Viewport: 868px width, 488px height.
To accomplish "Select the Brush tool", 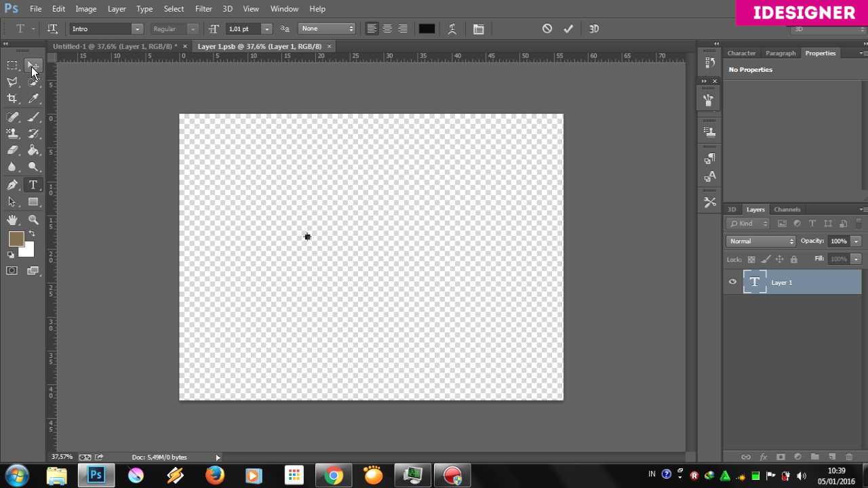I will pyautogui.click(x=33, y=117).
